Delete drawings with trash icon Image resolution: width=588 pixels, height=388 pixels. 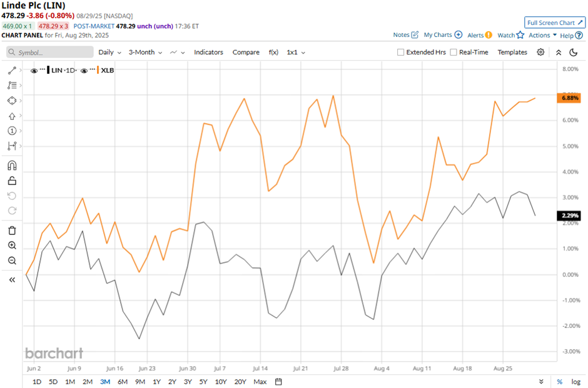(x=12, y=231)
